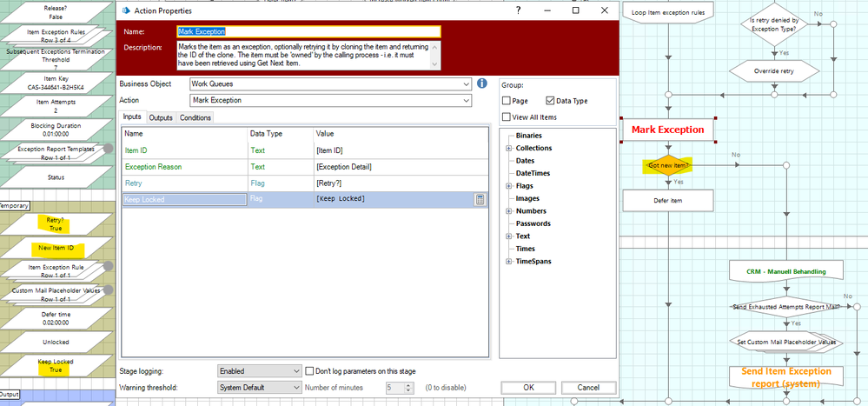Image resolution: width=868 pixels, height=406 pixels.
Task: Select the Mark Exception stage in flowchart
Action: tap(667, 130)
